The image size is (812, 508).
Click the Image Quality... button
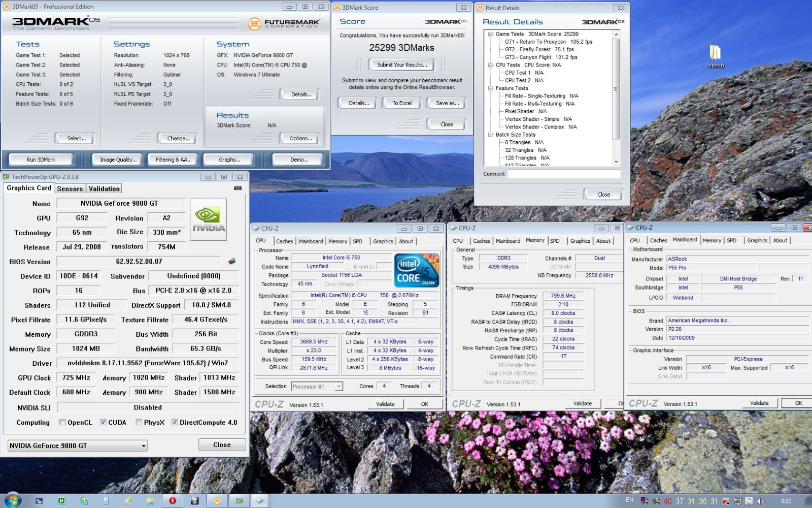tap(118, 160)
